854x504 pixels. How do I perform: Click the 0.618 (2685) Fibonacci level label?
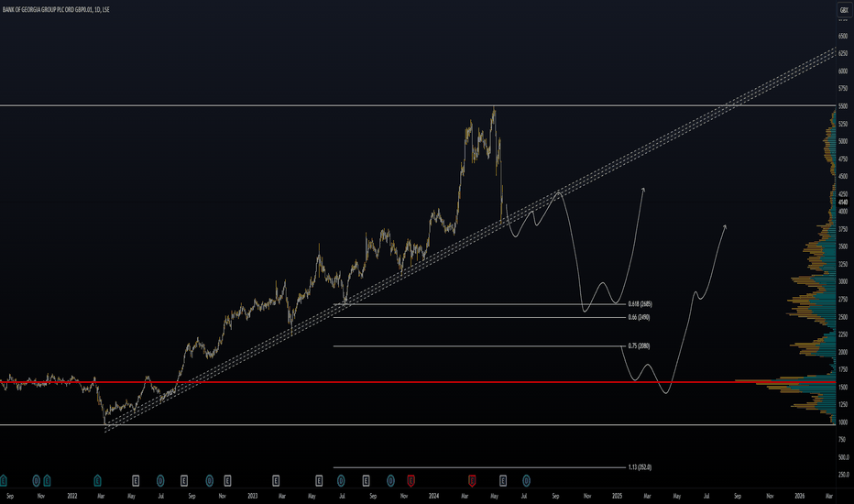[x=640, y=304]
